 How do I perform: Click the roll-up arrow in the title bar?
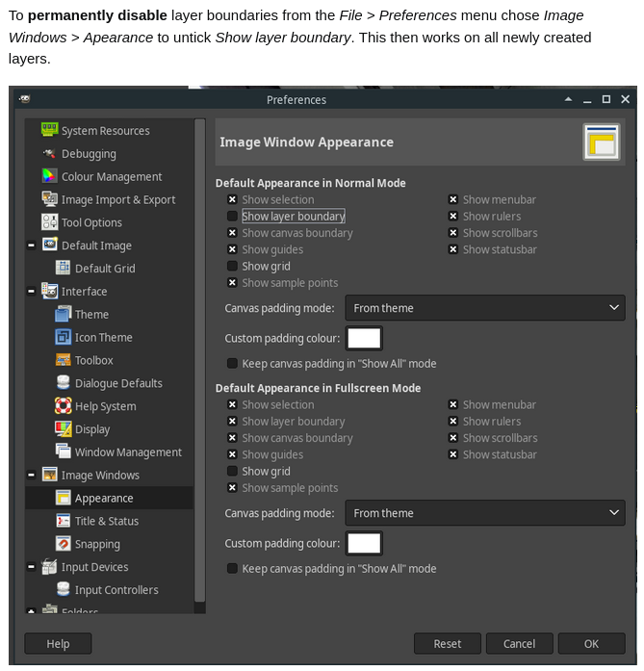click(568, 99)
